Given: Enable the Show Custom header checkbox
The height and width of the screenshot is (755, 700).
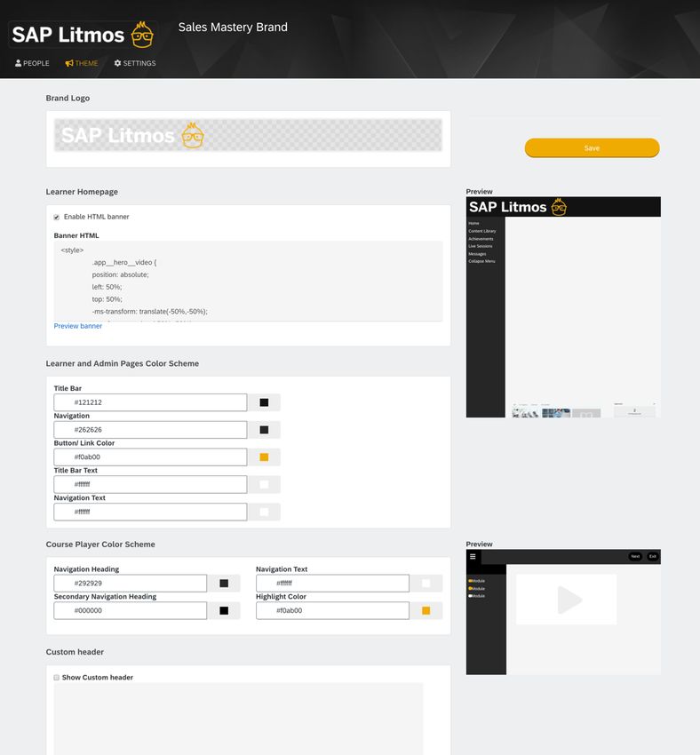Looking at the screenshot, I should (56, 678).
